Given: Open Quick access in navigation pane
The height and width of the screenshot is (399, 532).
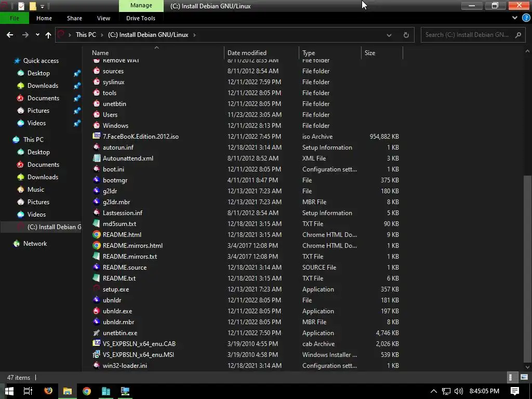Looking at the screenshot, I should (41, 60).
